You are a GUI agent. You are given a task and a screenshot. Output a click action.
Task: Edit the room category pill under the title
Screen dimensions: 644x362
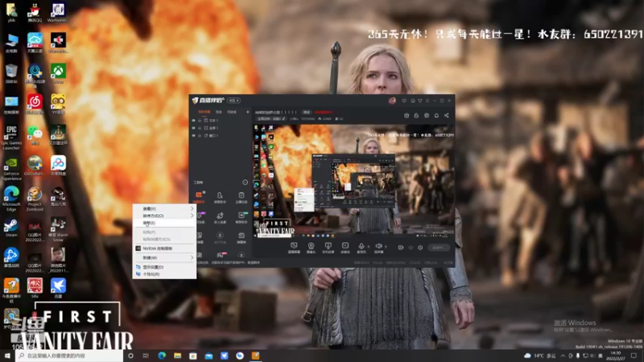271,118
